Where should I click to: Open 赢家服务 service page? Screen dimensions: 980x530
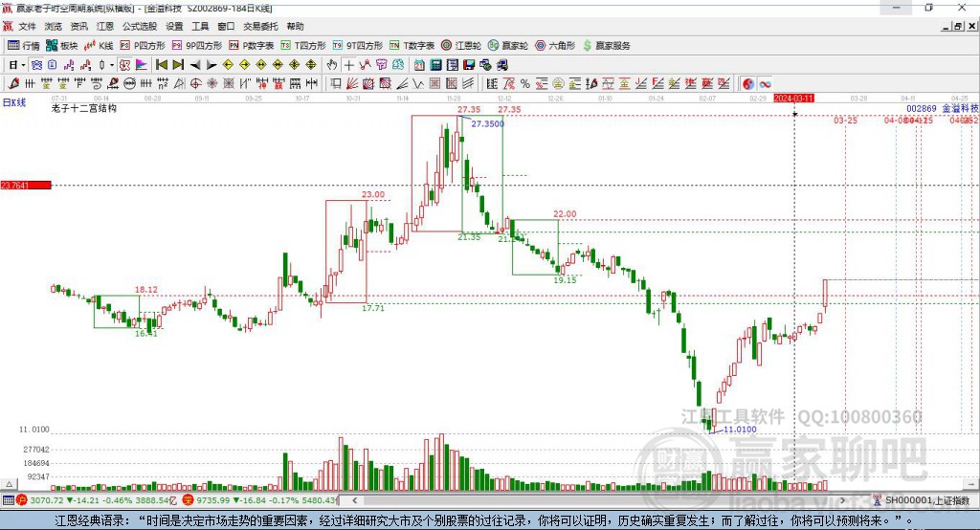(x=606, y=46)
